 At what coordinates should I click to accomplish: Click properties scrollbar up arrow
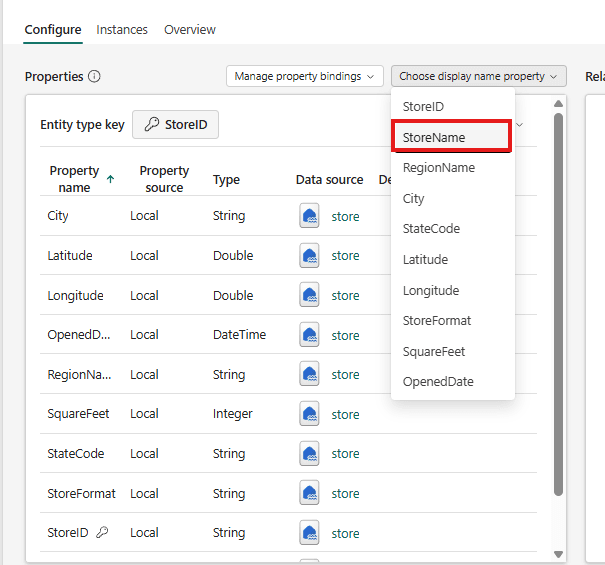(x=558, y=103)
